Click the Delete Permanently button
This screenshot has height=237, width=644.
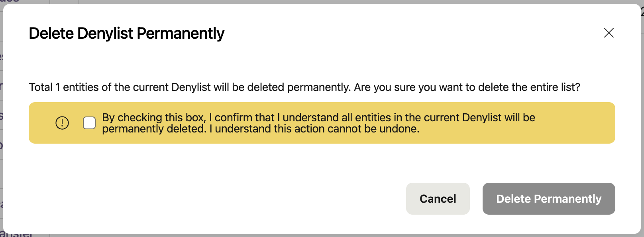click(x=549, y=199)
